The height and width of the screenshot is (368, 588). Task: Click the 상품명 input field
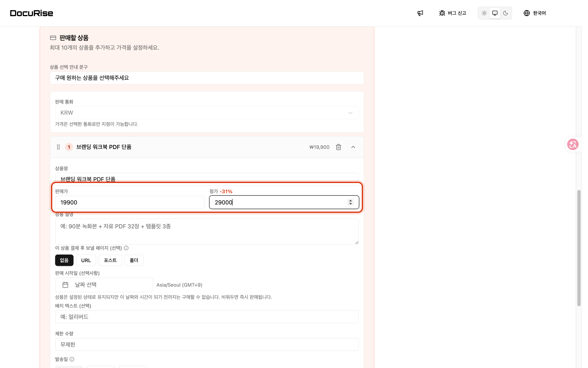(x=207, y=179)
